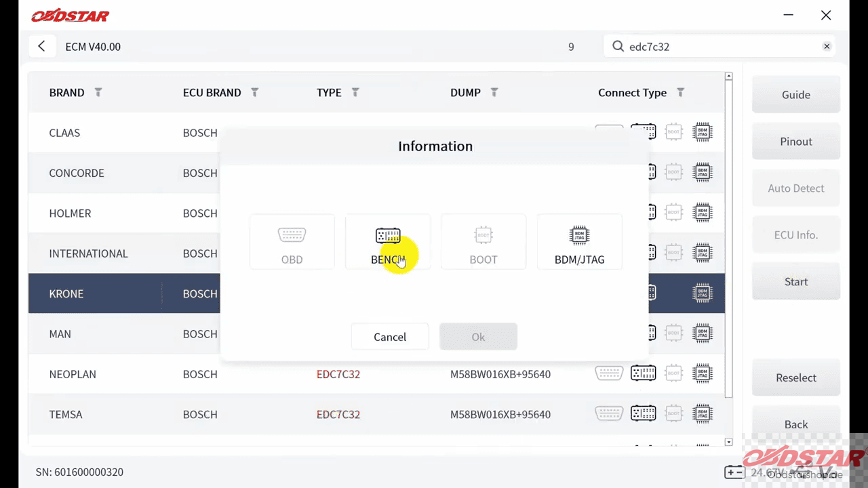Image resolution: width=868 pixels, height=488 pixels.
Task: Click the BDM/JTAG icon in CLAAS row
Action: (703, 132)
